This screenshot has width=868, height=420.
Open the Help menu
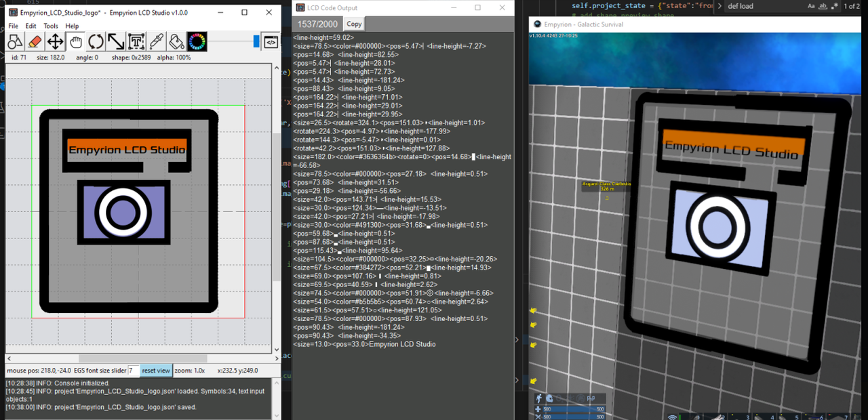click(x=72, y=26)
